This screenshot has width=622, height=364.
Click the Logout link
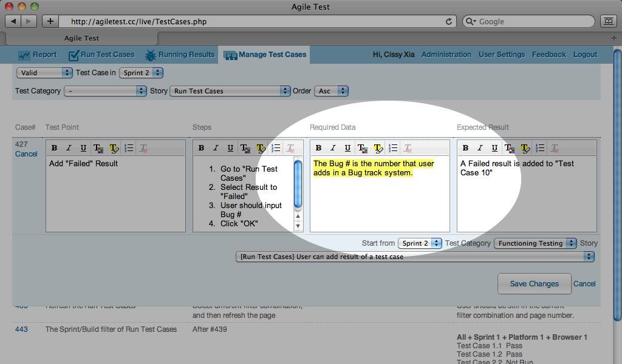(584, 54)
